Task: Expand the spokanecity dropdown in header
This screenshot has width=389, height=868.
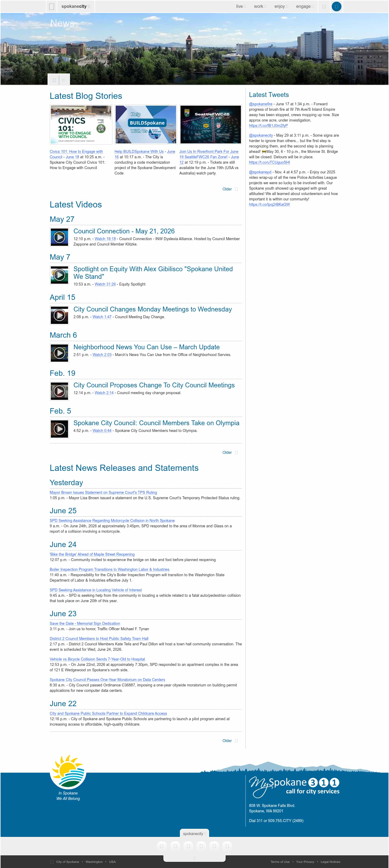Action: click(x=76, y=6)
